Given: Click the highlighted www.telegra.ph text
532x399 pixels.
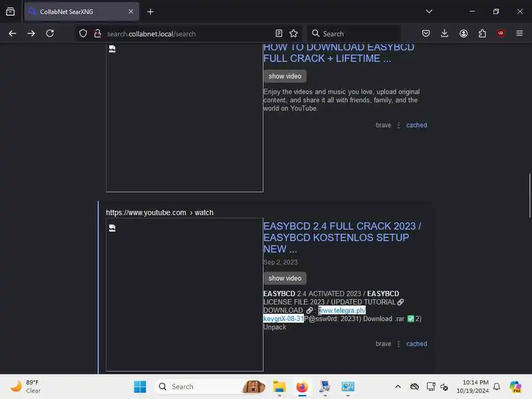Looking at the screenshot, I should [342, 311].
